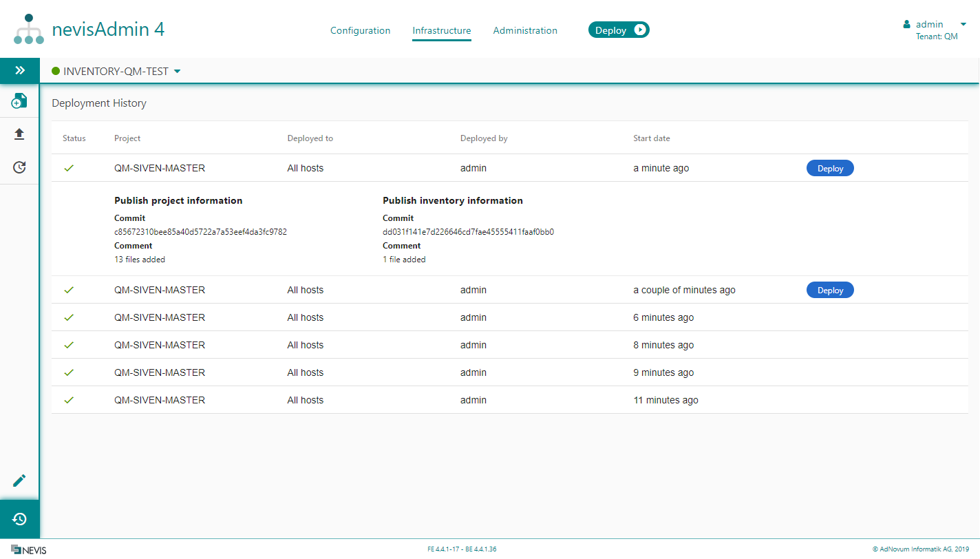
Task: Click the 'Publish inventory information' heading
Action: coord(453,201)
